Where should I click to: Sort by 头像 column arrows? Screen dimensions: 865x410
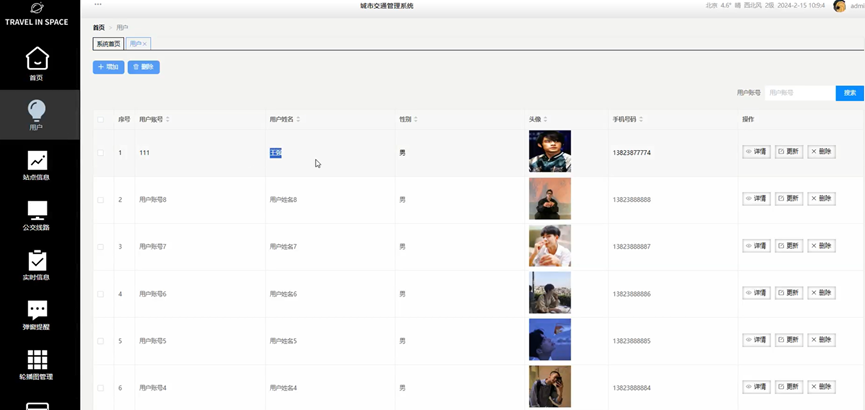(545, 119)
